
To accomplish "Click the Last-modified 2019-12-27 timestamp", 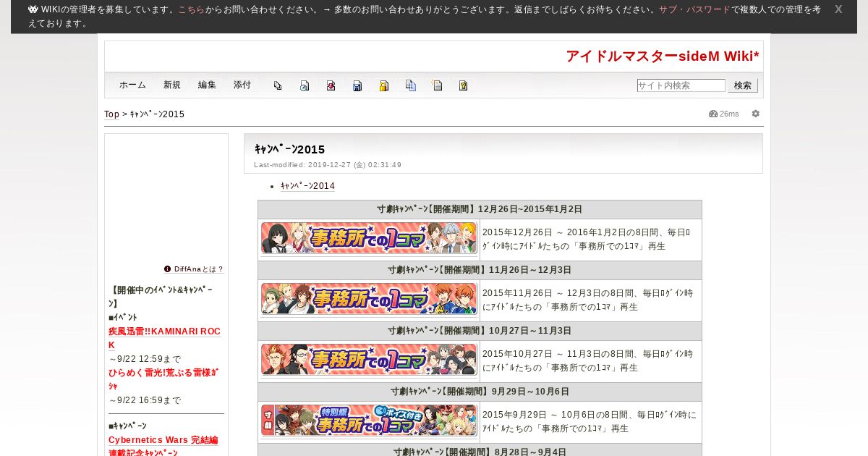I will click(328, 165).
